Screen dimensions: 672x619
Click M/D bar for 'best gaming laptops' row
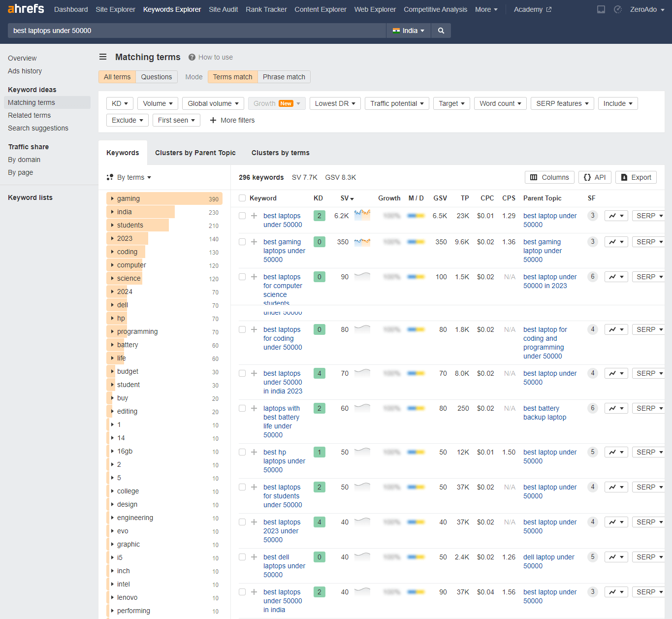[x=416, y=242]
